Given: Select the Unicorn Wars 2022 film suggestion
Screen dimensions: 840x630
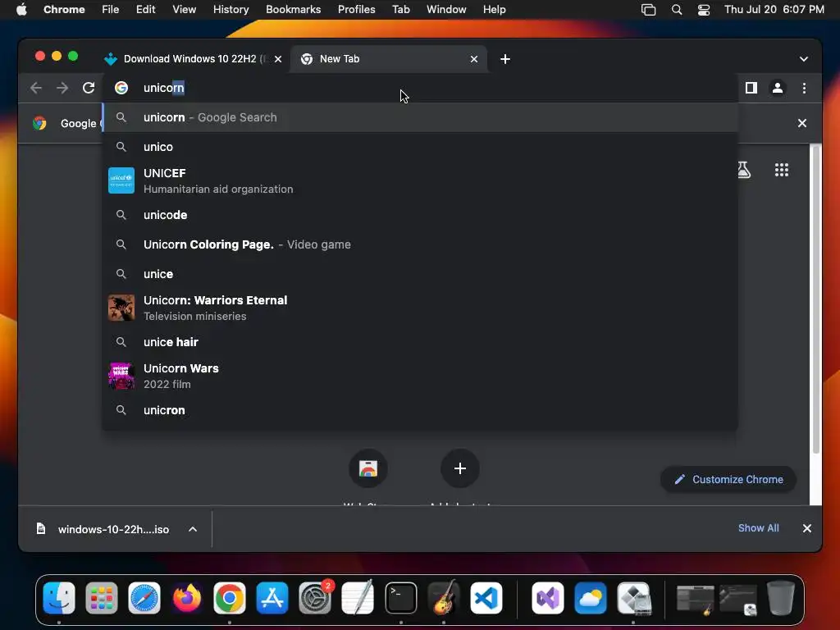Looking at the screenshot, I should (421, 376).
